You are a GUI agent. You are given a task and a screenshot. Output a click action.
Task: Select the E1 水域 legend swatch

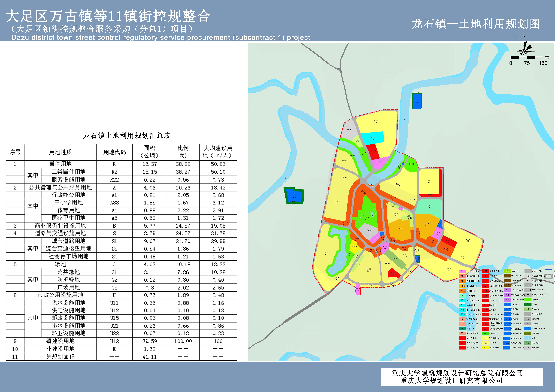click(528, 338)
